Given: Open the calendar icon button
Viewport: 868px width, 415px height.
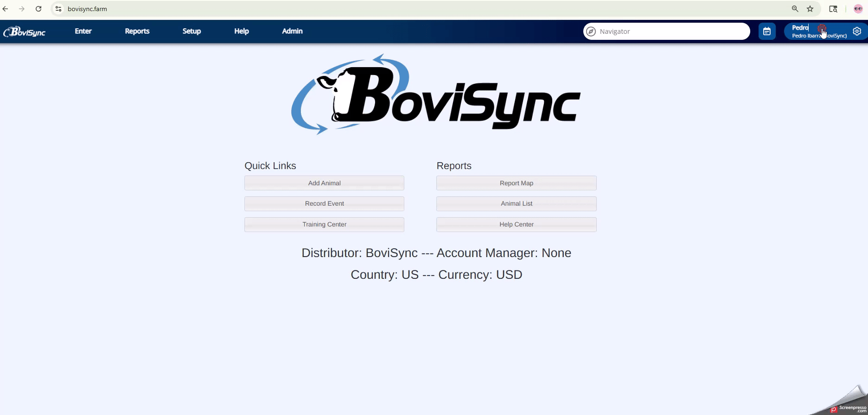Looking at the screenshot, I should (767, 31).
